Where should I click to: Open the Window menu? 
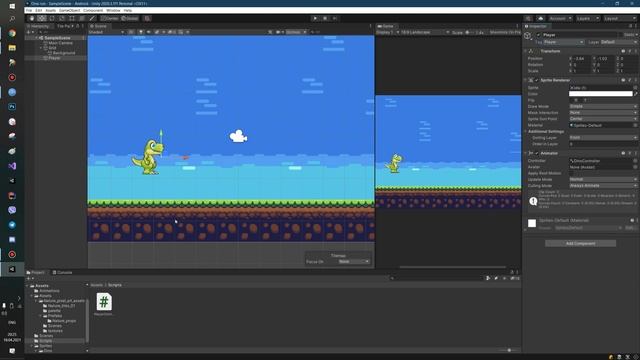tap(113, 10)
